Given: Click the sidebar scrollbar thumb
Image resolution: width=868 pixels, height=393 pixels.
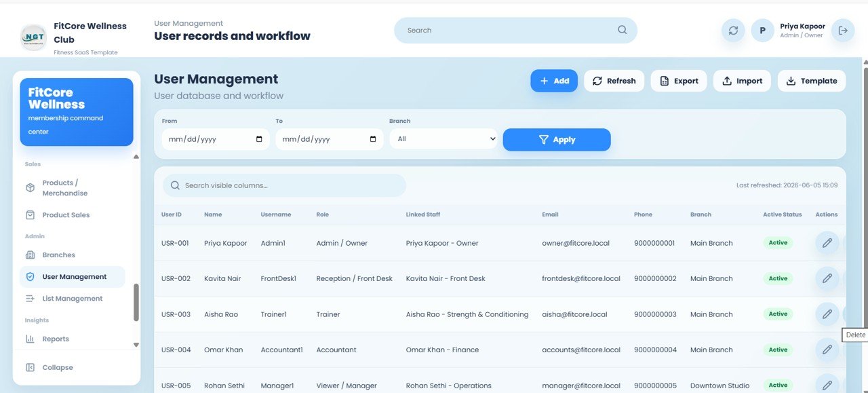Looking at the screenshot, I should click(x=136, y=302).
